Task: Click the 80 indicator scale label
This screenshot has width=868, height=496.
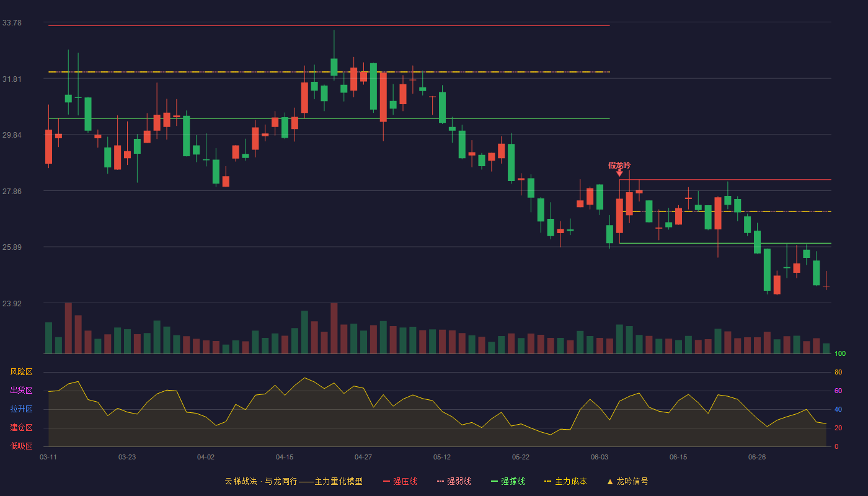Action: click(838, 372)
